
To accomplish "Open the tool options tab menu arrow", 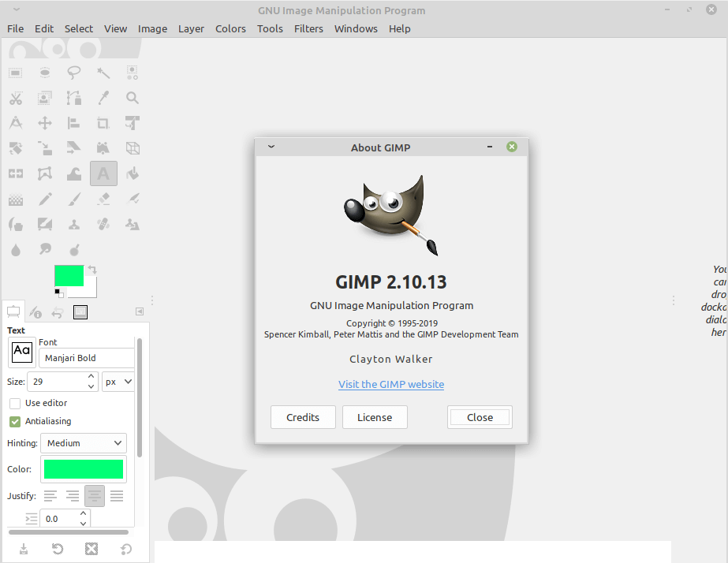I will [x=140, y=311].
